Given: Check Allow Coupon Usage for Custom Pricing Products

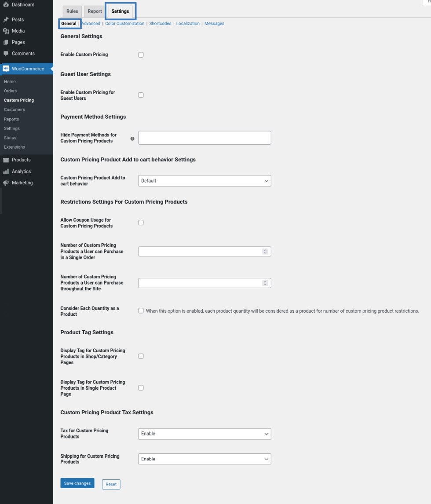Looking at the screenshot, I should 141,223.
